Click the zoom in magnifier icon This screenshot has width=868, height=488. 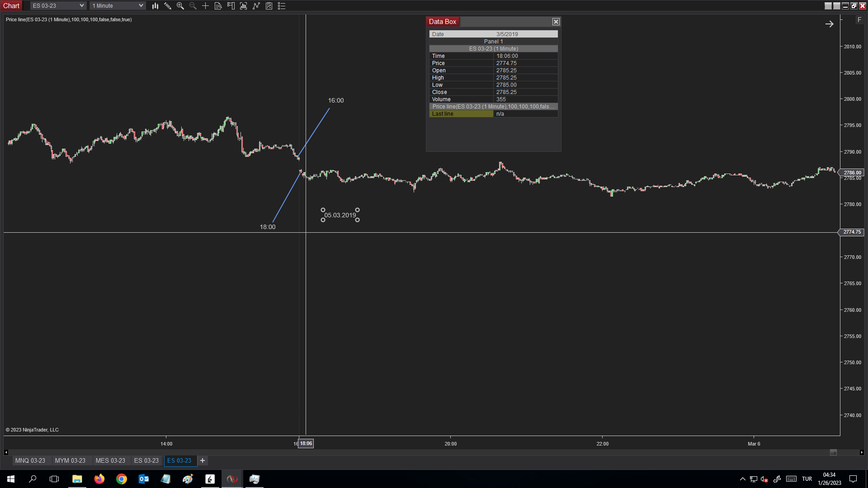click(180, 6)
